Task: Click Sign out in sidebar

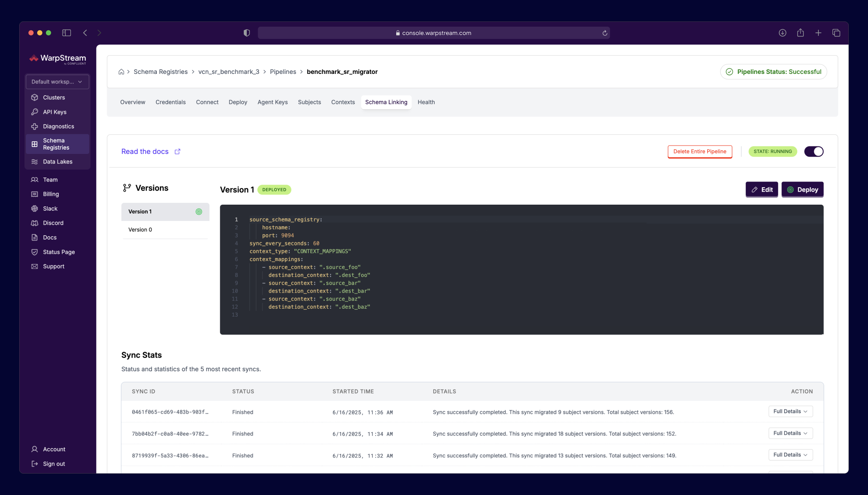Action: tap(54, 464)
